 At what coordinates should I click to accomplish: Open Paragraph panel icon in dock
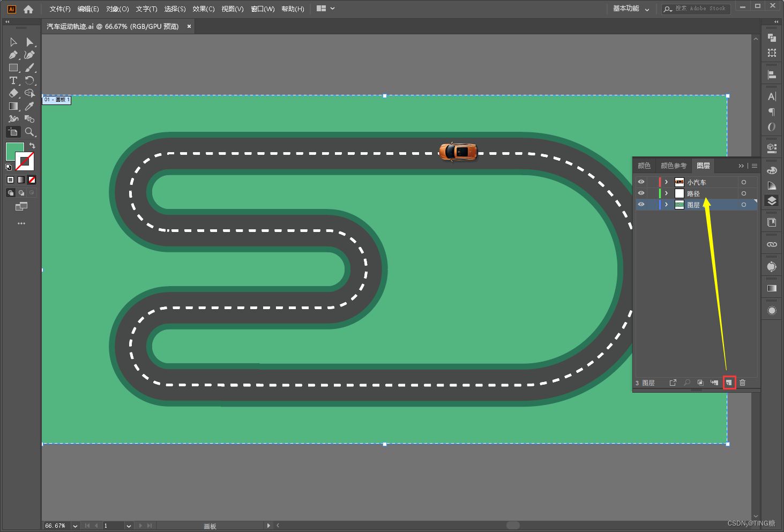772,111
